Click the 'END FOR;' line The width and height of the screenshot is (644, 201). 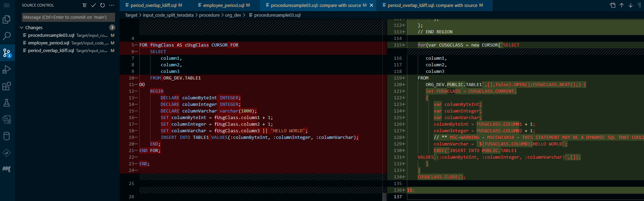pos(150,151)
